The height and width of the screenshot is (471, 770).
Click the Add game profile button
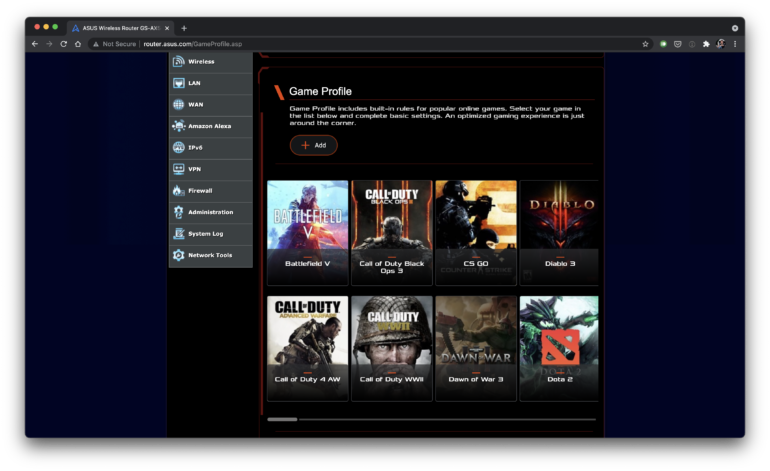[x=313, y=145]
